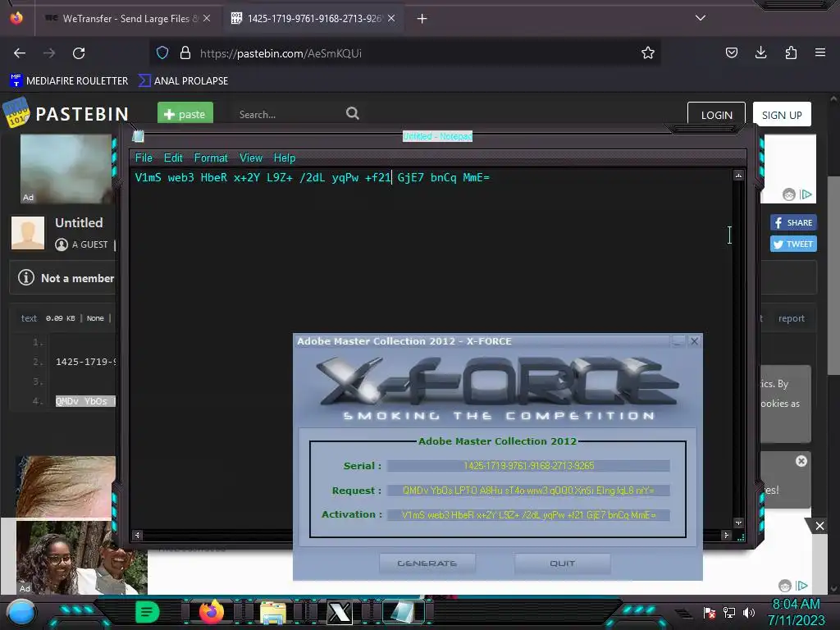The height and width of the screenshot is (630, 840).
Task: Open the Firefox extensions puzzle icon
Action: pos(791,53)
